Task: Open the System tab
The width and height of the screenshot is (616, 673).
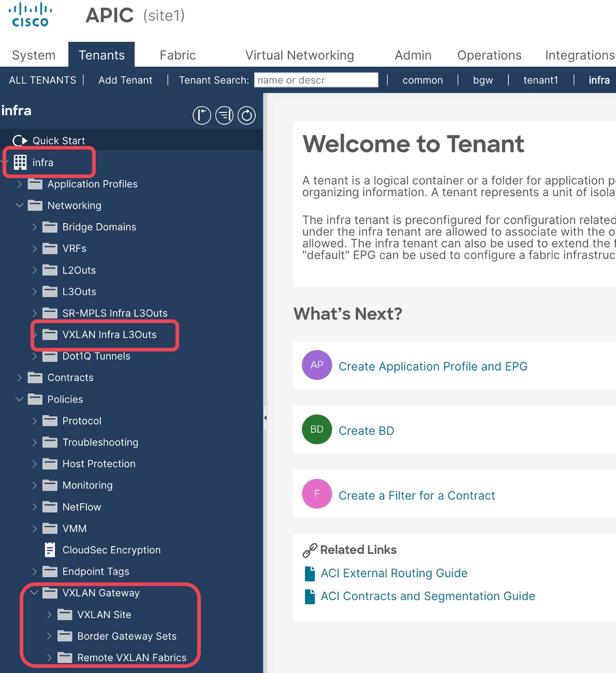Action: pos(34,55)
